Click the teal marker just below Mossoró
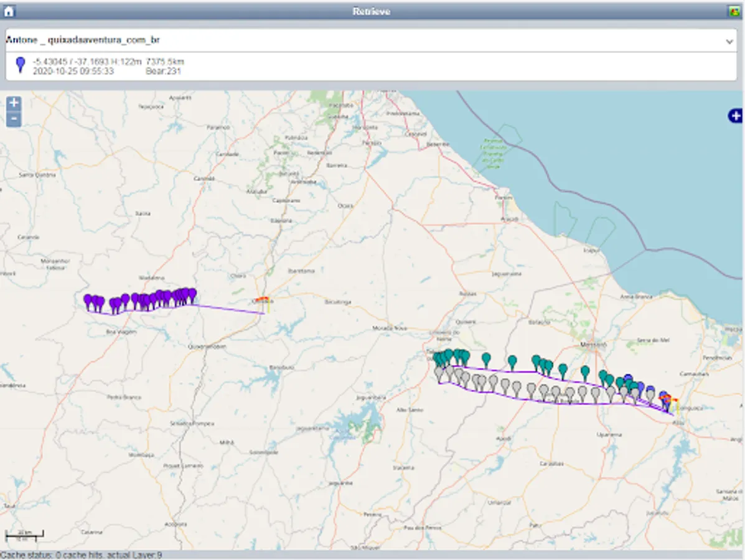745x560 pixels. [x=585, y=371]
